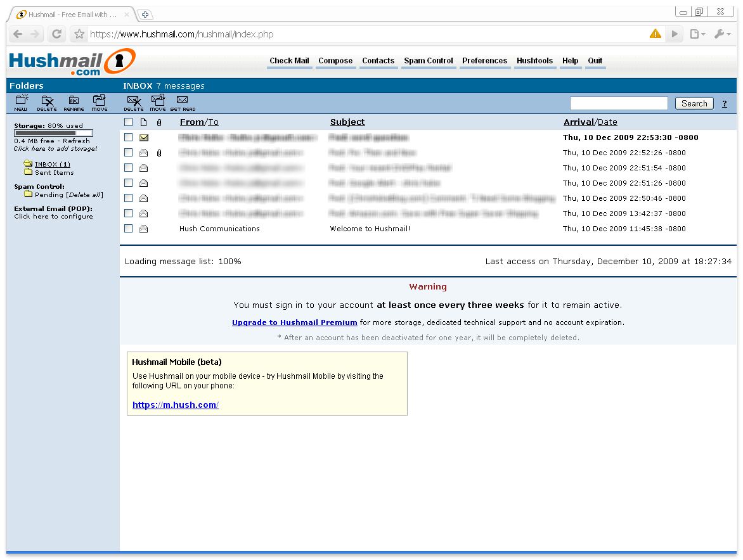
Task: Open the Contacts page
Action: click(x=378, y=61)
